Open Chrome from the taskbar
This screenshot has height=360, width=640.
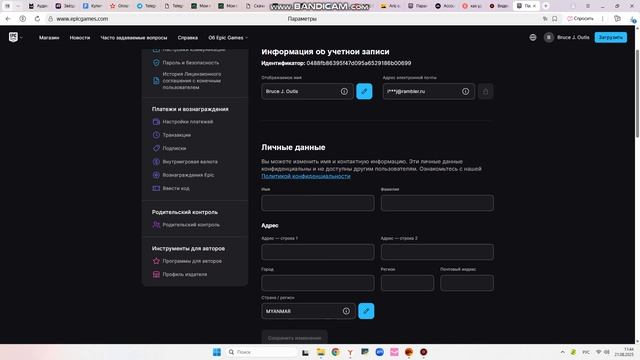336,352
